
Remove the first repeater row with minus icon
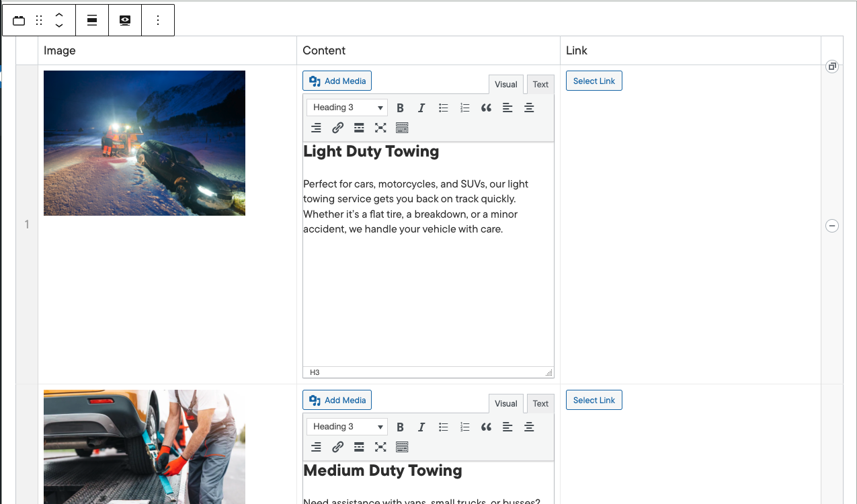[x=831, y=226]
